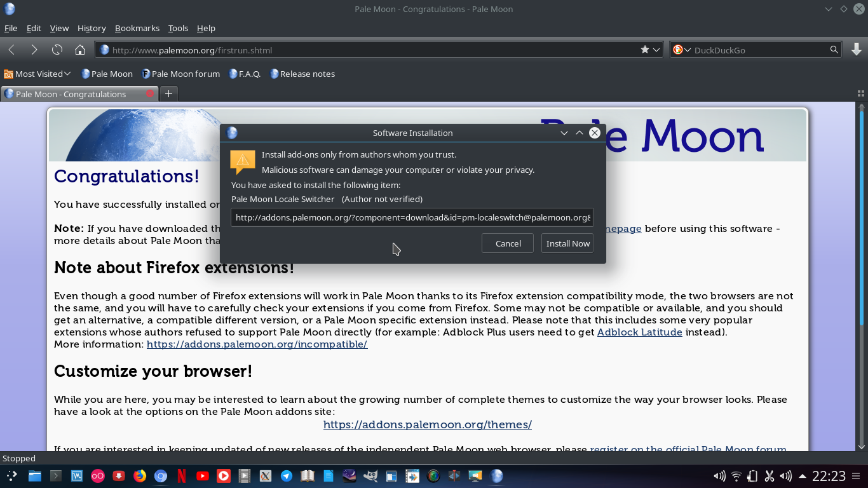Screen dimensions: 868x488
Task: Open the Adblock Latitude link
Action: (639, 332)
